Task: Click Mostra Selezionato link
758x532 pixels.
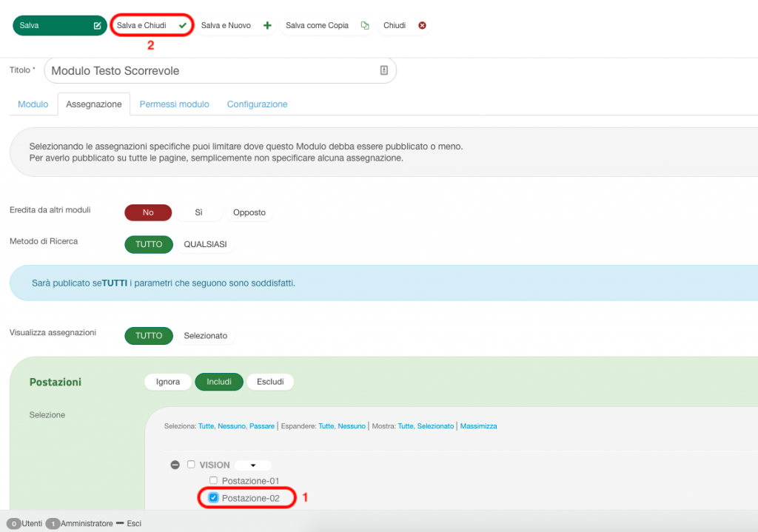Action: click(435, 426)
